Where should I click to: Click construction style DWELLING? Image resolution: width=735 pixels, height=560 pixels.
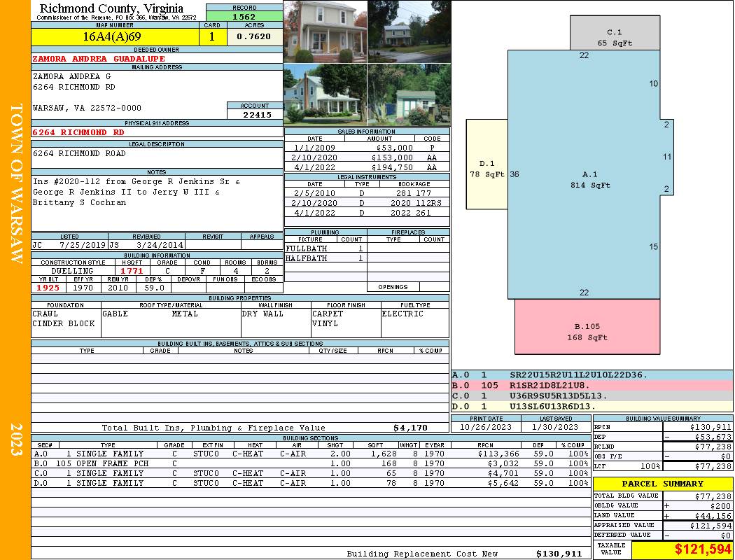[x=73, y=271]
